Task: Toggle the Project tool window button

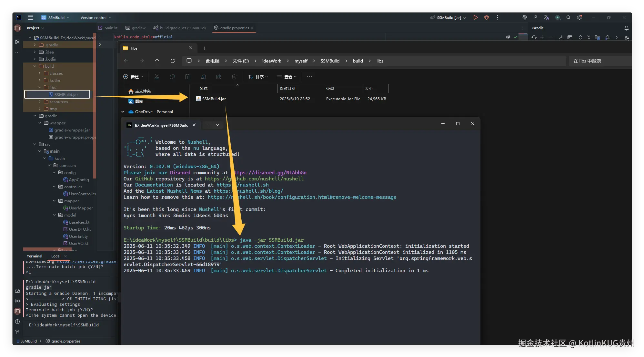Action: click(17, 28)
